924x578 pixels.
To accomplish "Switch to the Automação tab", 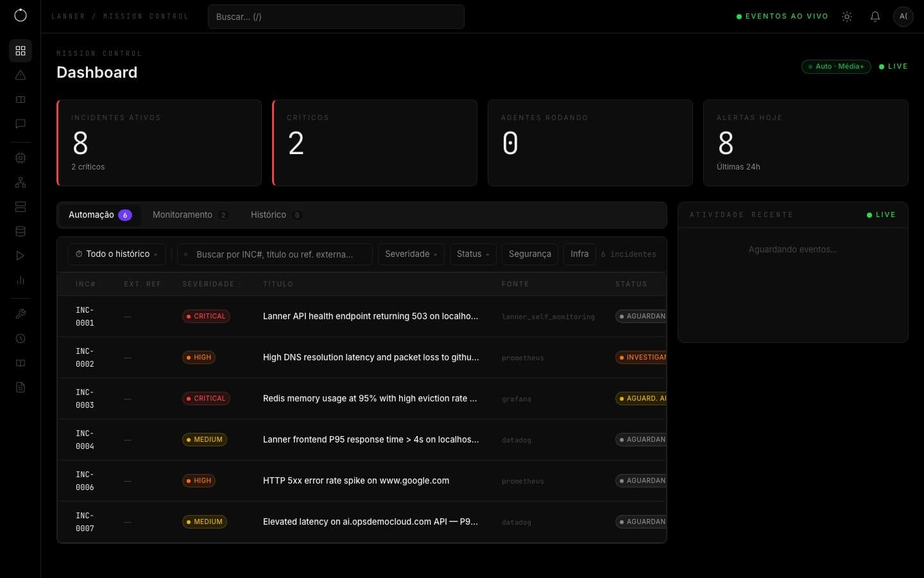I will (x=100, y=215).
